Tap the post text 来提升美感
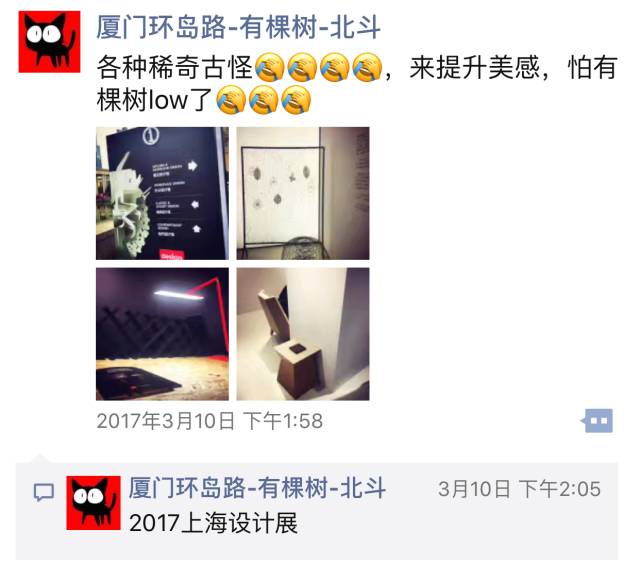640x563 pixels. [475, 67]
